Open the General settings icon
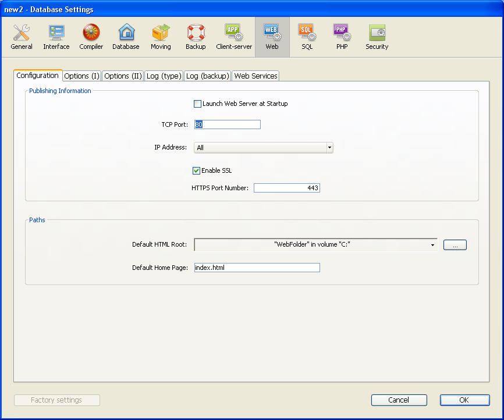 [x=22, y=37]
